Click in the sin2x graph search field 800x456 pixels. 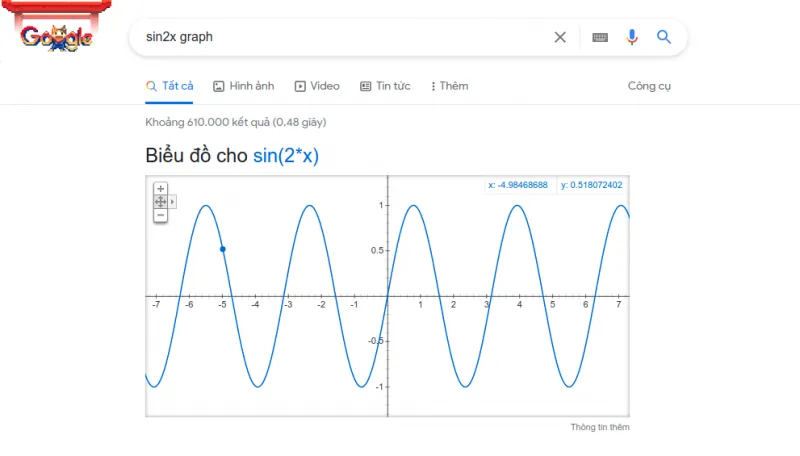pos(342,37)
